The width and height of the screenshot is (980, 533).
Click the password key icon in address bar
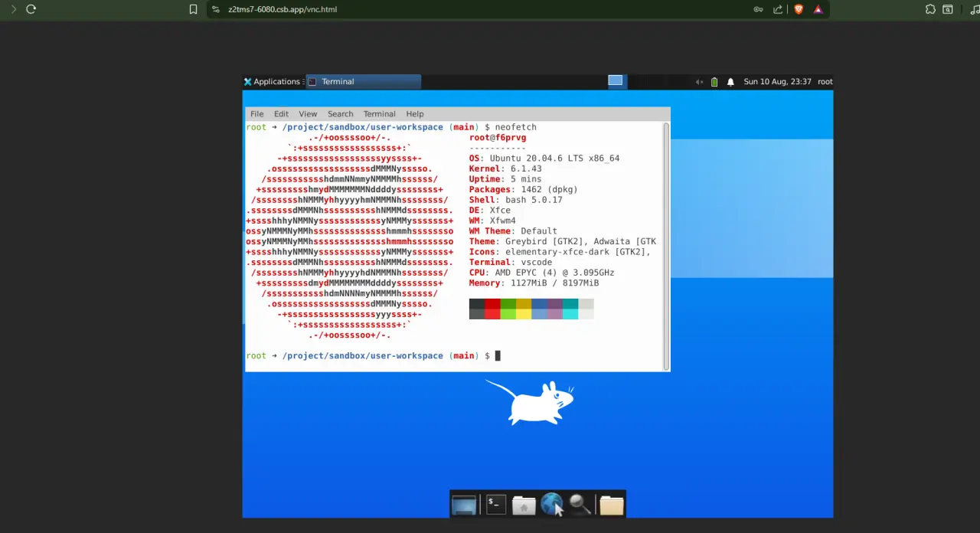(758, 9)
